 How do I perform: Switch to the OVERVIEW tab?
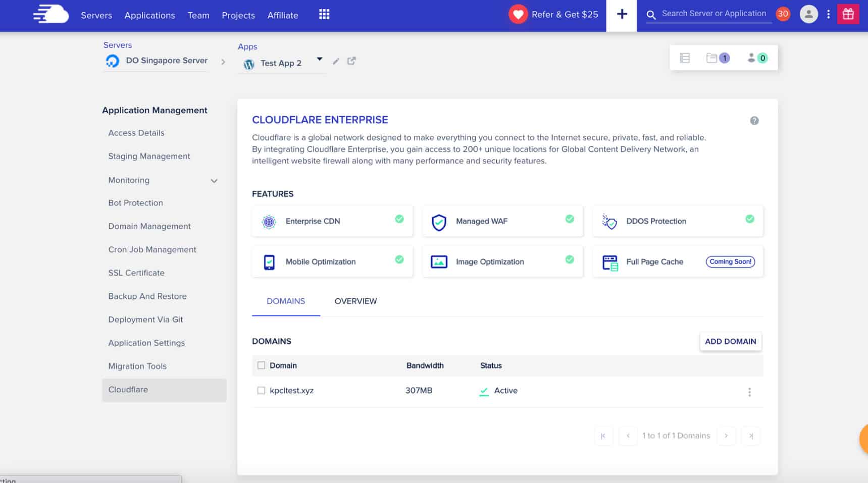point(355,301)
